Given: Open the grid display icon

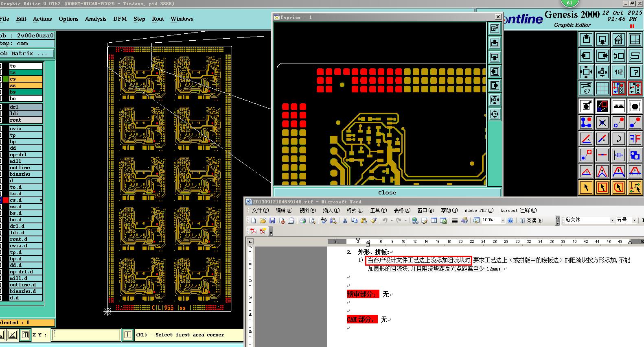Looking at the screenshot, I should [602, 88].
